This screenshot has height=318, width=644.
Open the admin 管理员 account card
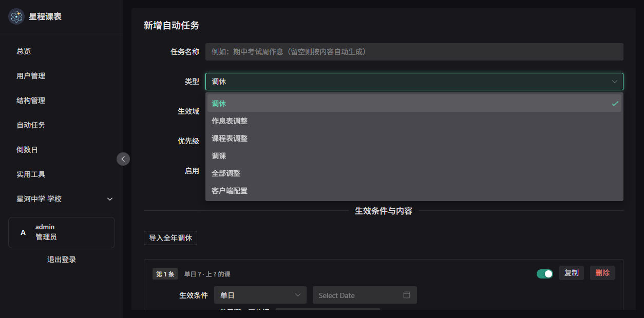pos(62,232)
